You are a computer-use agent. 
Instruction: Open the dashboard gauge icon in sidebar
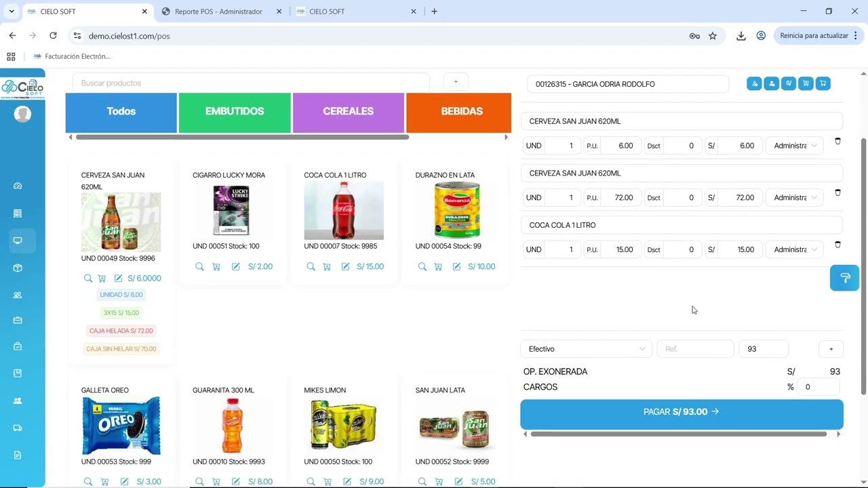[18, 186]
